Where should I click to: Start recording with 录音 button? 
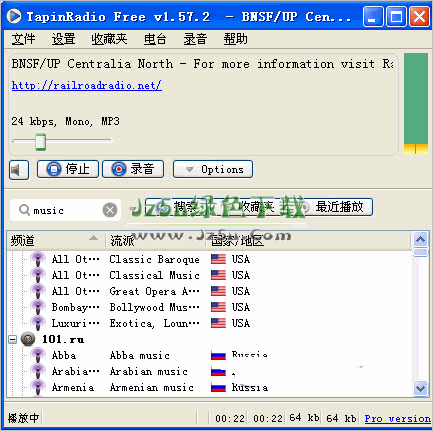133,169
